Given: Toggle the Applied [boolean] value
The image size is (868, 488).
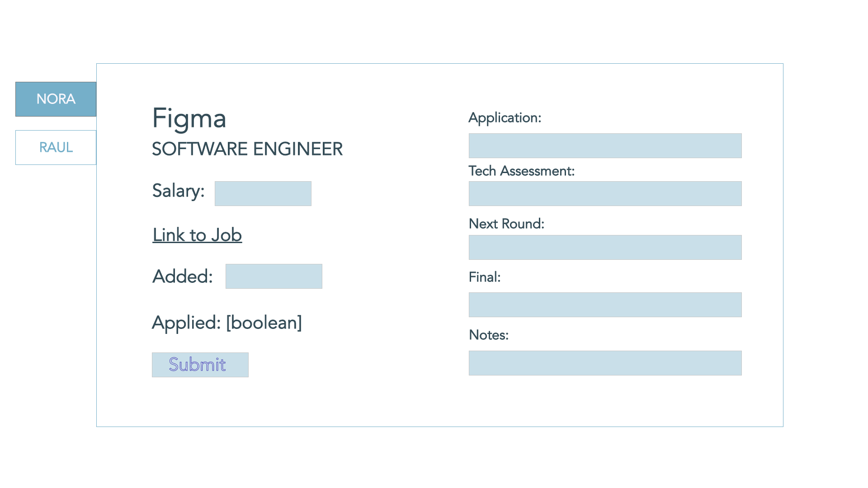Looking at the screenshot, I should tap(264, 323).
